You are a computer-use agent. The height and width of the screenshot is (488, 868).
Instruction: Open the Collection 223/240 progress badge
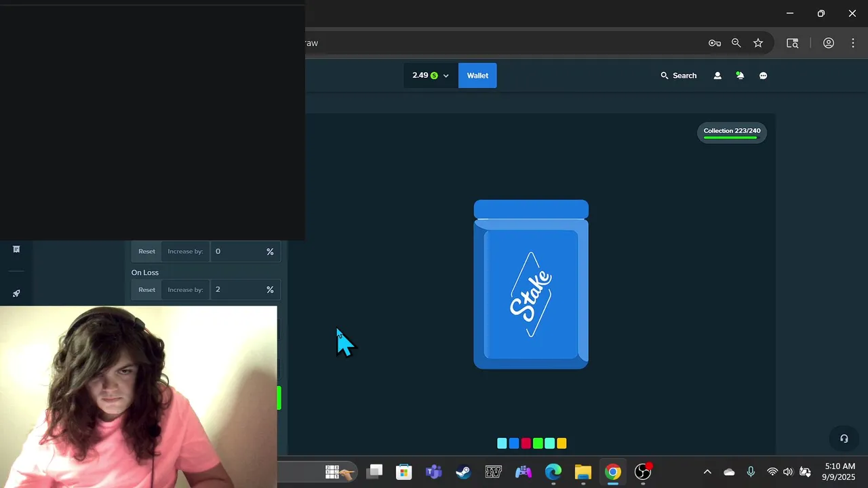coord(732,133)
